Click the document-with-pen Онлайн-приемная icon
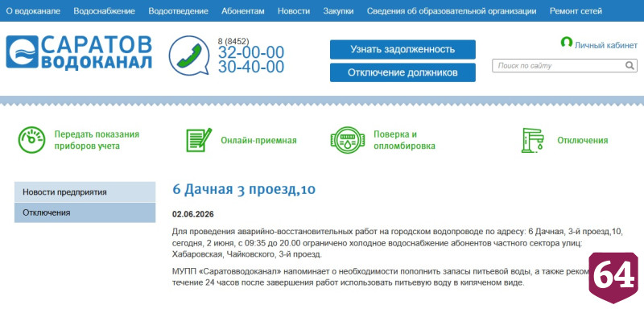Viewport: 644px width, 309px height. (199, 140)
